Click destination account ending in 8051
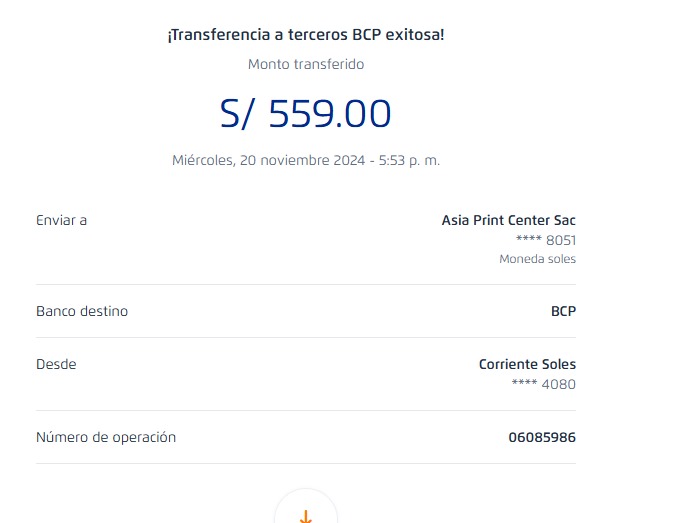The image size is (675, 523). click(x=545, y=240)
